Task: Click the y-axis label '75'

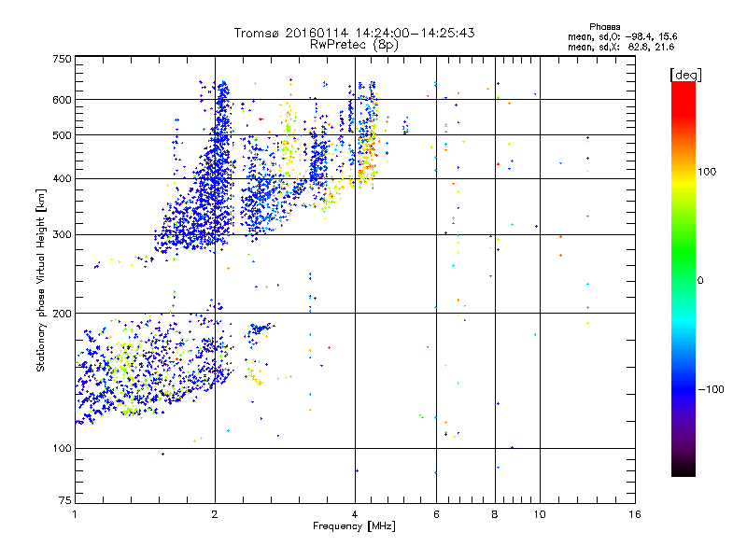Action: point(65,500)
